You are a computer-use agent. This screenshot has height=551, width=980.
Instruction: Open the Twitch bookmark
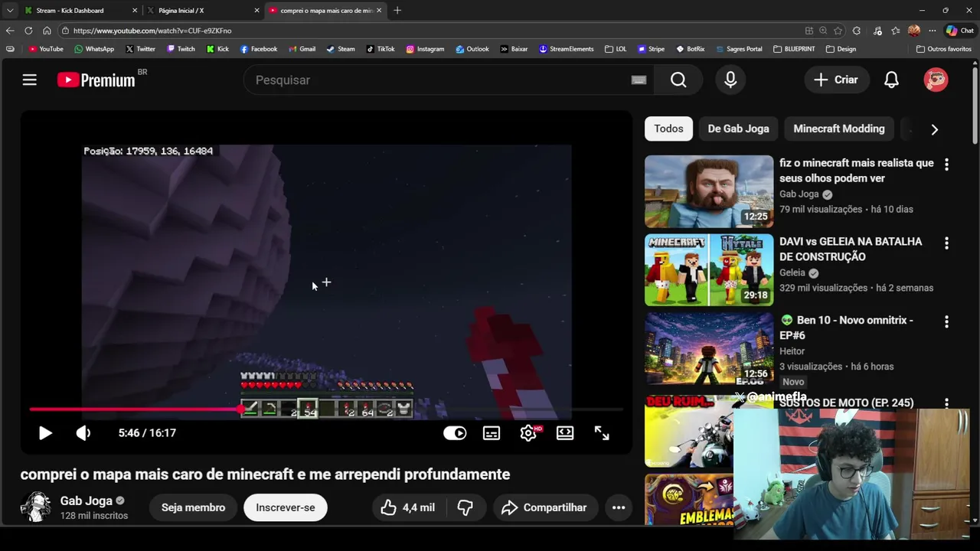[x=181, y=49]
